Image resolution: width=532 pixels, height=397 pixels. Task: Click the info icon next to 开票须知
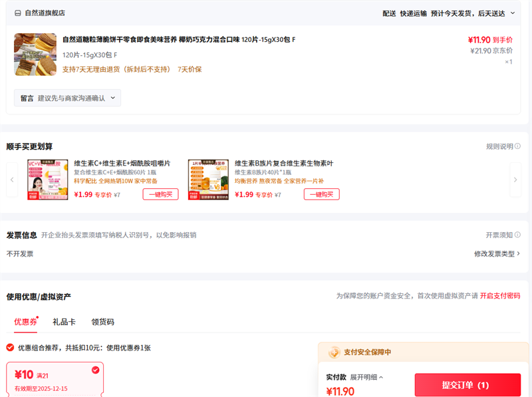[x=517, y=235]
